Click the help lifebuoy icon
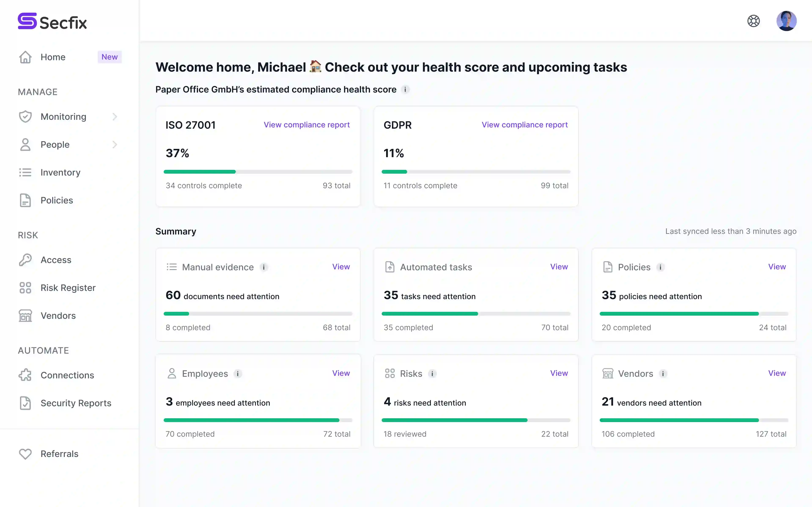 pyautogui.click(x=753, y=21)
